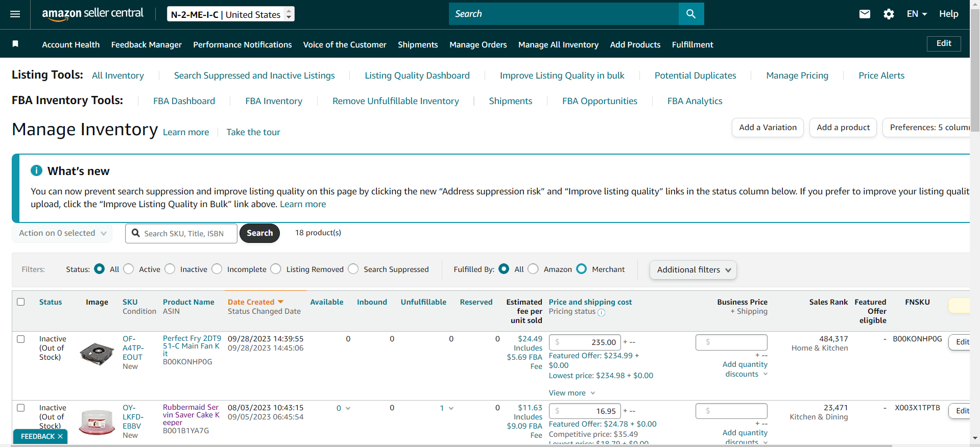
Task: Select Status filter All radio button
Action: [x=100, y=269]
